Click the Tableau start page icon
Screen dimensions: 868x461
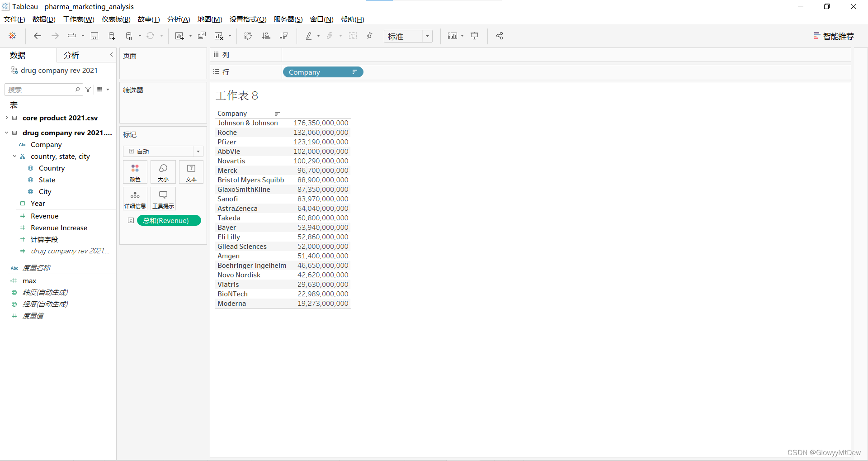tap(13, 36)
